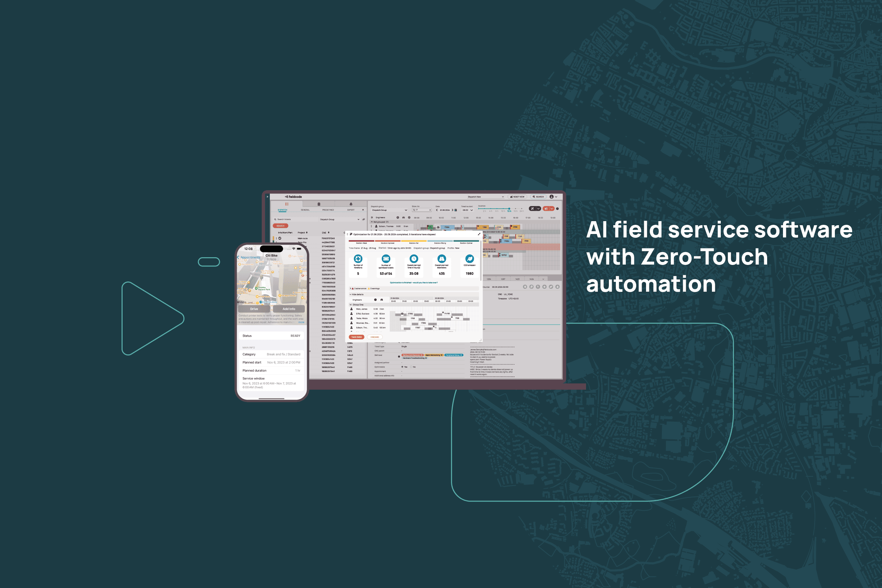Open the calendar date picker icon

[456, 210]
